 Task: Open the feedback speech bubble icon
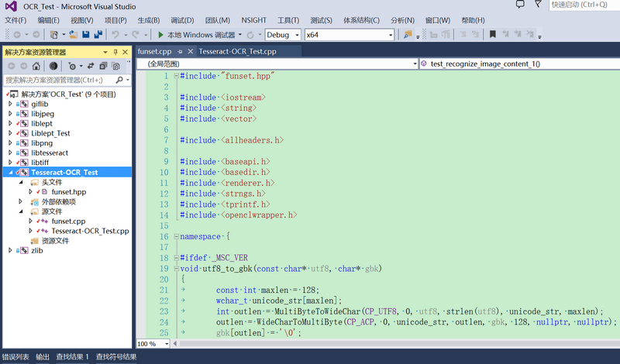pos(520,5)
